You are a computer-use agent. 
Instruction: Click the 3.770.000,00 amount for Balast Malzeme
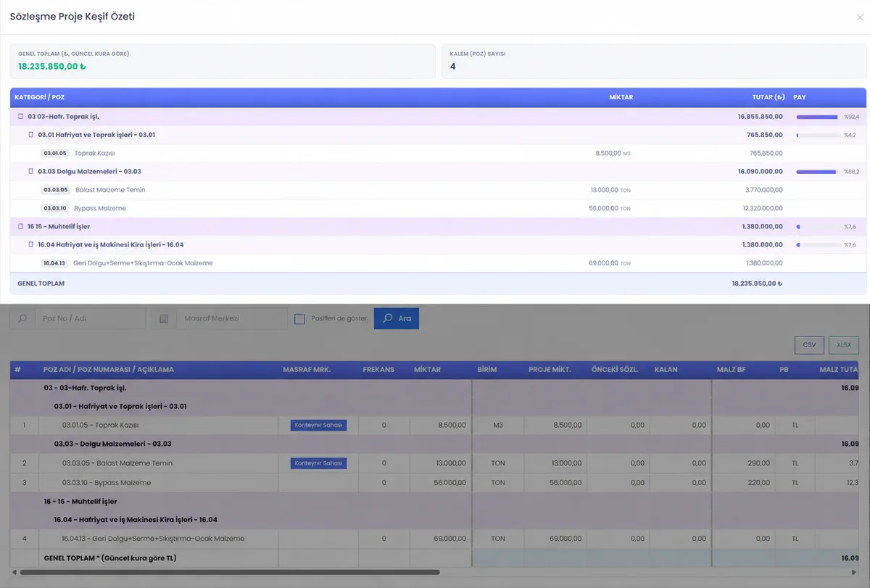(x=764, y=190)
